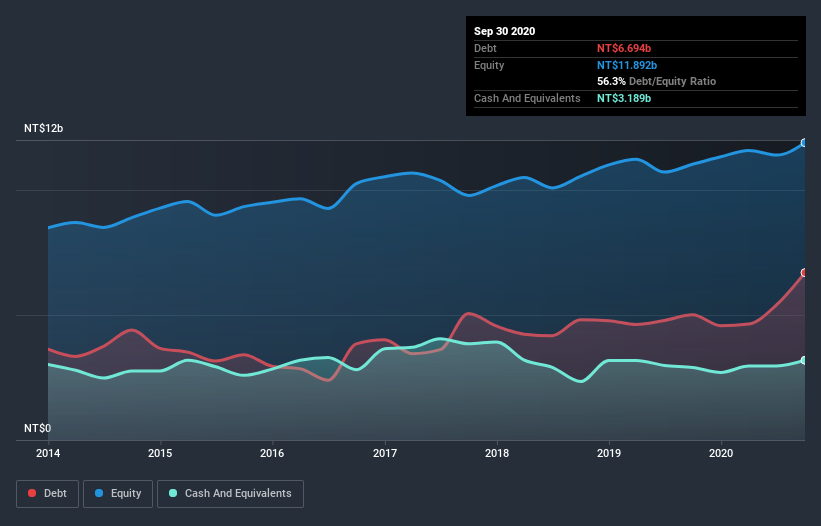Click the Sep 30 2020 tooltip date
The width and height of the screenshot is (821, 526).
[x=505, y=31]
